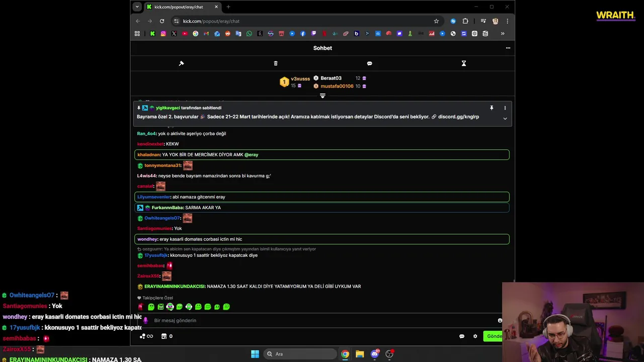
Task: Click the taskbar 'Ara' search box
Action: 300,354
